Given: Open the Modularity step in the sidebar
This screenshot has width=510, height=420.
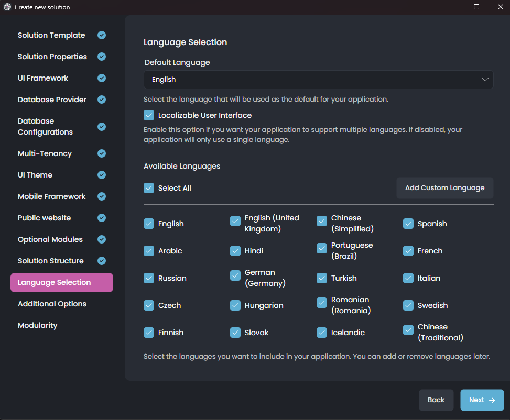Looking at the screenshot, I should (x=37, y=325).
